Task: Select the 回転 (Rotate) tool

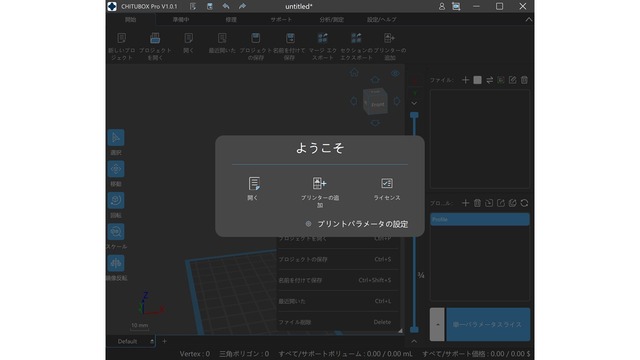Action: click(116, 200)
